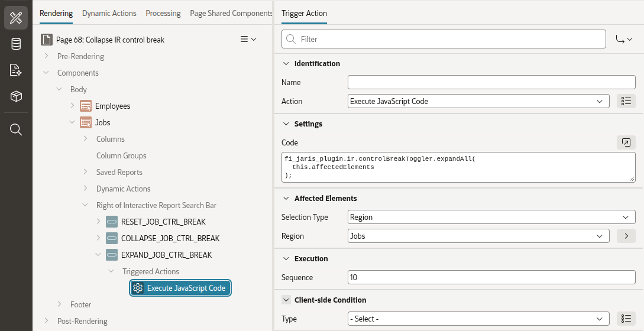Collapse the EXPAND_JOB_CTRL_BREAK node
644x331 pixels.
click(x=98, y=255)
